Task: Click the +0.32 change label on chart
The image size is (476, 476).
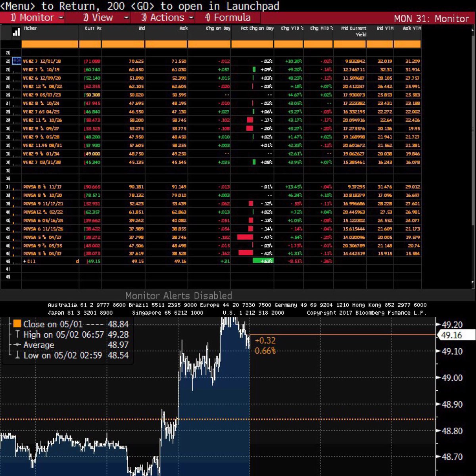Action: coord(265,340)
